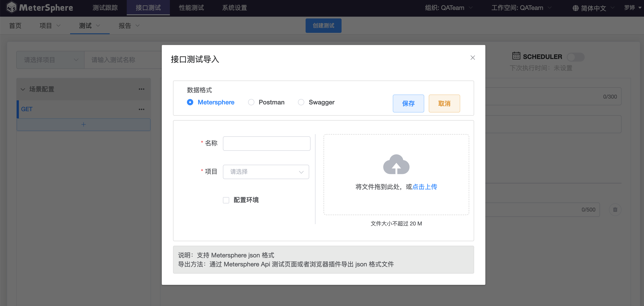This screenshot has width=644, height=306.
Task: Close the import dialog with X icon
Action: [x=473, y=58]
